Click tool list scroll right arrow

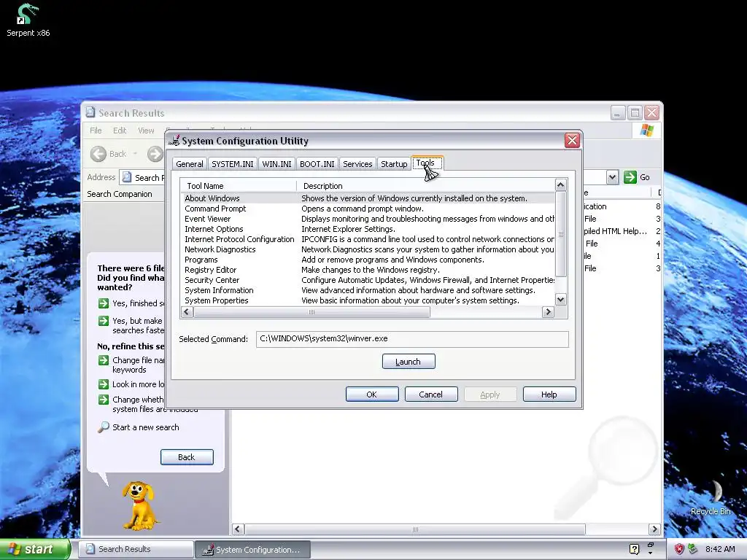point(548,312)
